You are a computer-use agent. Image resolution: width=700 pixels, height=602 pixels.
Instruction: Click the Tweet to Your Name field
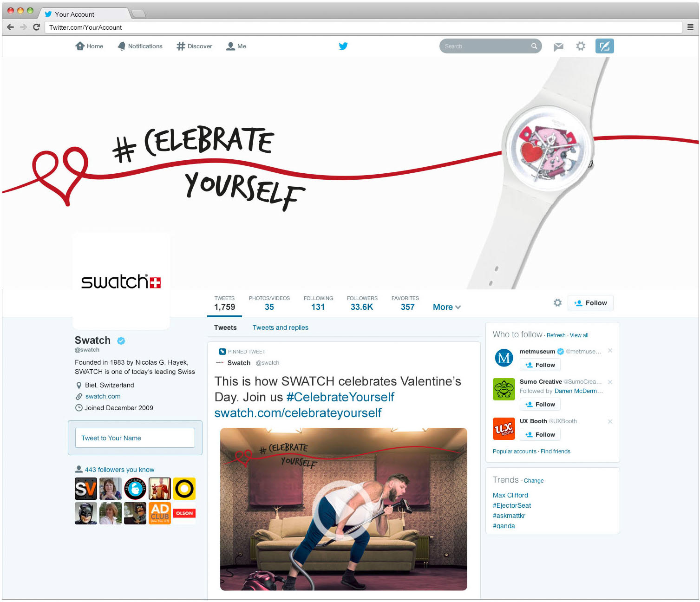point(135,438)
